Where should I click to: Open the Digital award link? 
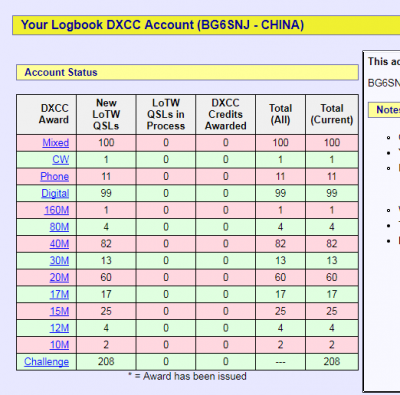pos(55,193)
